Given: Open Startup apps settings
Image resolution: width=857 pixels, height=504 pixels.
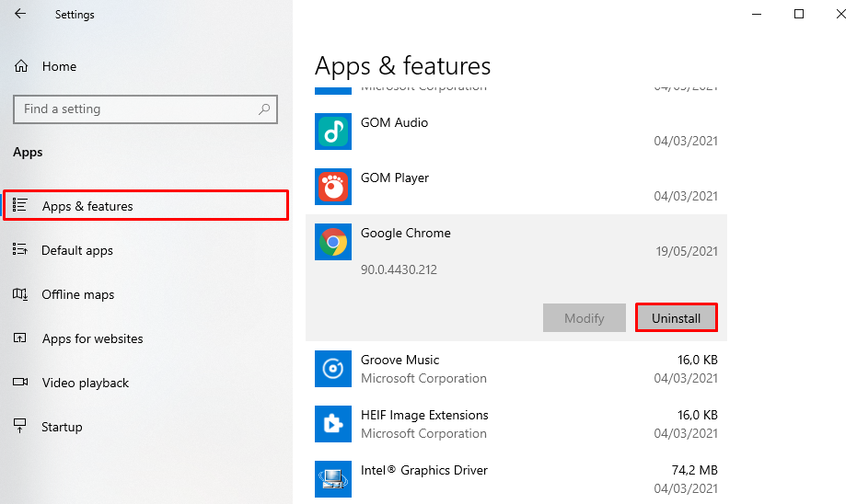Looking at the screenshot, I should pos(62,427).
